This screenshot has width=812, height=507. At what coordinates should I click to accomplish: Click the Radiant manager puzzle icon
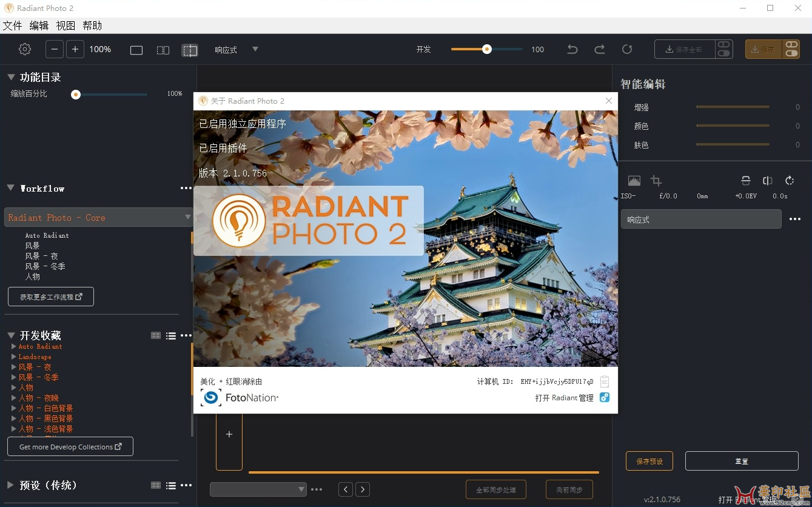605,397
